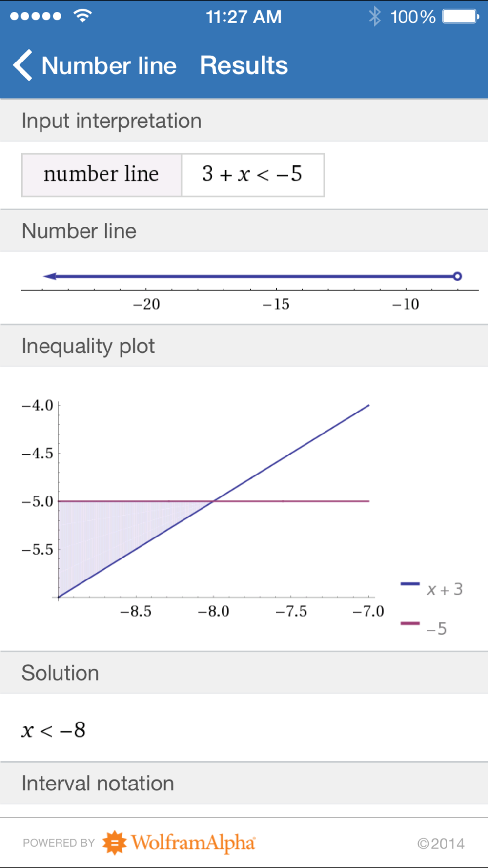Tap the blue x + 3 legend swatch
The height and width of the screenshot is (868, 488).
pos(410,584)
